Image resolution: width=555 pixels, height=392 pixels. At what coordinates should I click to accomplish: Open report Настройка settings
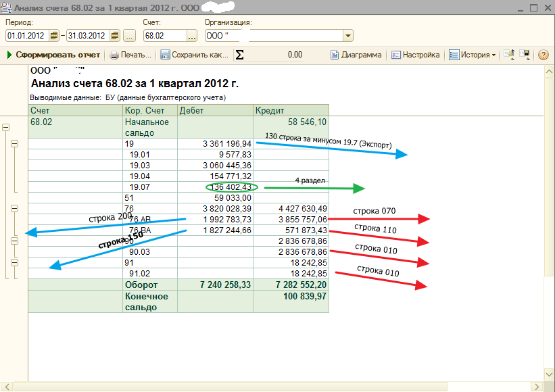pyautogui.click(x=416, y=55)
